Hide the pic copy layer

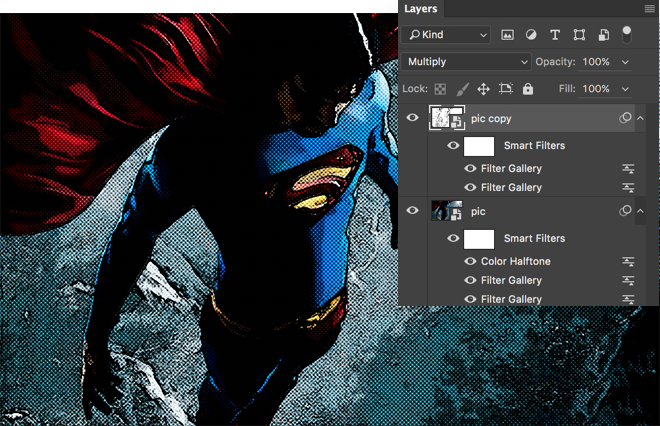click(x=413, y=118)
